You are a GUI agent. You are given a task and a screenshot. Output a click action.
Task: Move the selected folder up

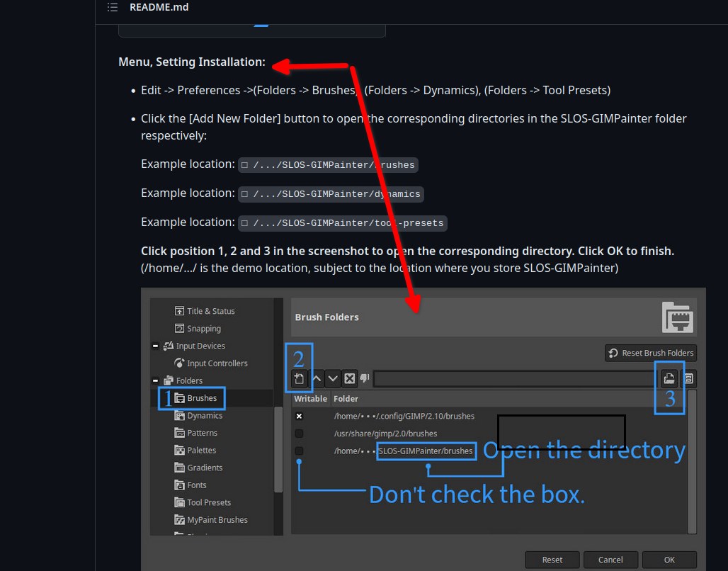coord(316,378)
